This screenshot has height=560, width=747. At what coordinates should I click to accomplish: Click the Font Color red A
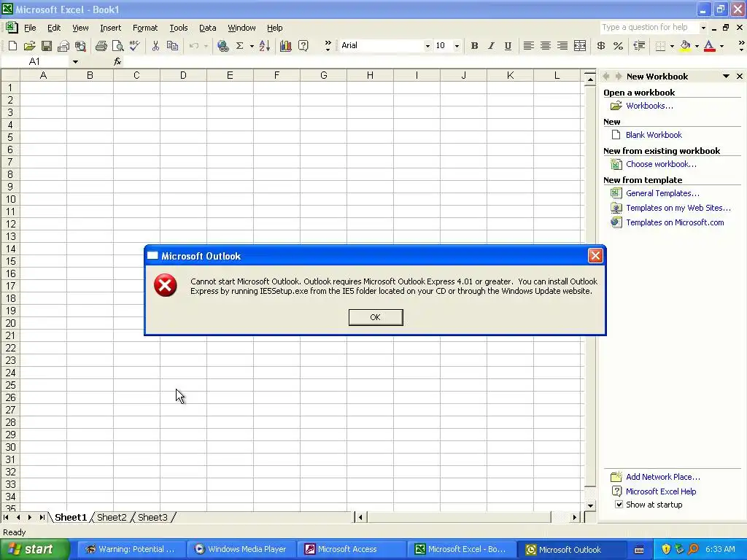point(709,46)
